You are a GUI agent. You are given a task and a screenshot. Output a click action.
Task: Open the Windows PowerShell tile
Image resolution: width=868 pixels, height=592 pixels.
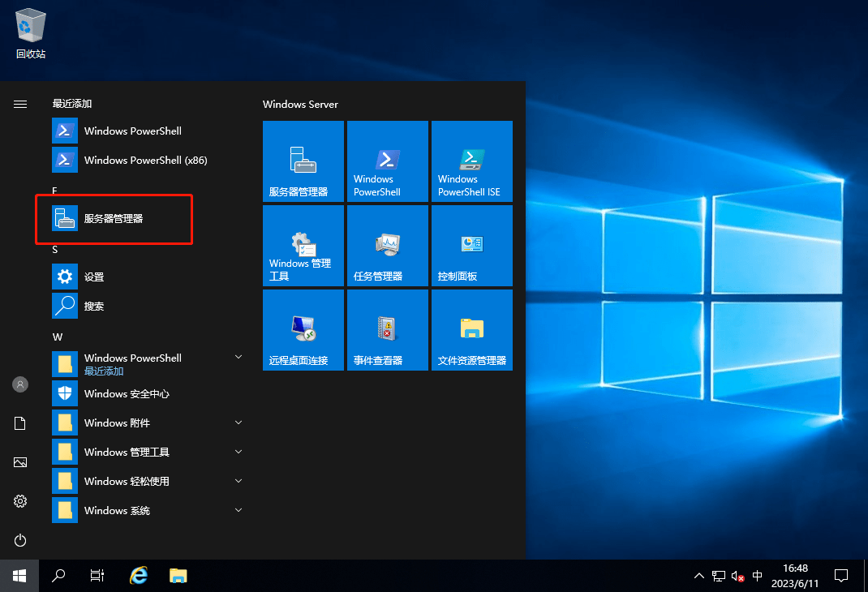coord(388,161)
